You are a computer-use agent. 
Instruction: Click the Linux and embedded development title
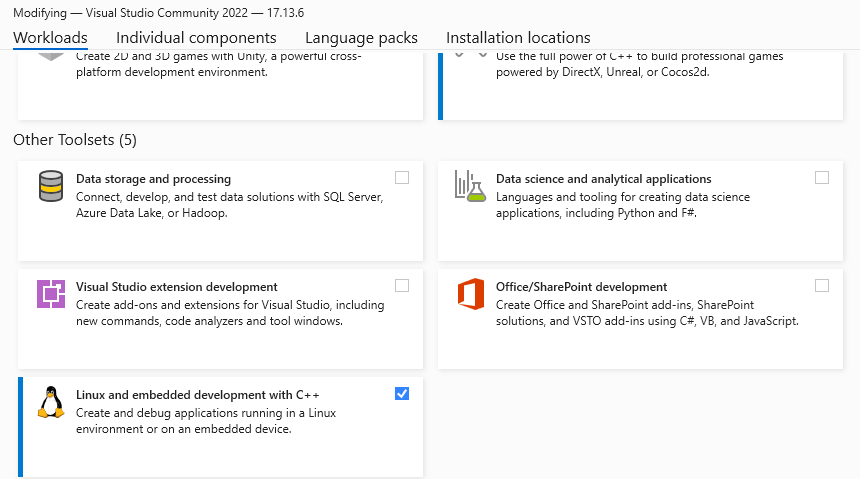click(x=198, y=395)
